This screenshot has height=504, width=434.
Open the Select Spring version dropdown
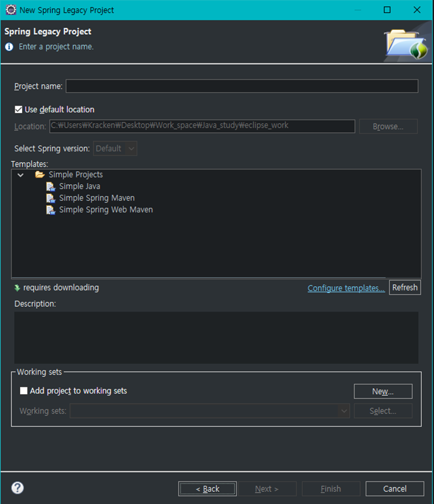(115, 148)
